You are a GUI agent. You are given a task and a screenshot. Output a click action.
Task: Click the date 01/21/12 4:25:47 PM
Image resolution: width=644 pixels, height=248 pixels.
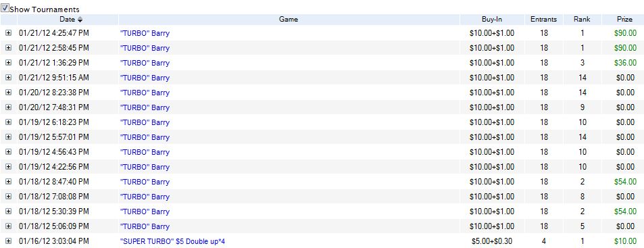(x=54, y=33)
